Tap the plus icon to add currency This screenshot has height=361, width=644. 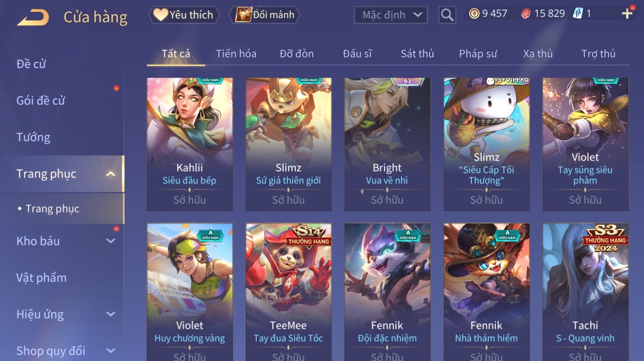(627, 14)
